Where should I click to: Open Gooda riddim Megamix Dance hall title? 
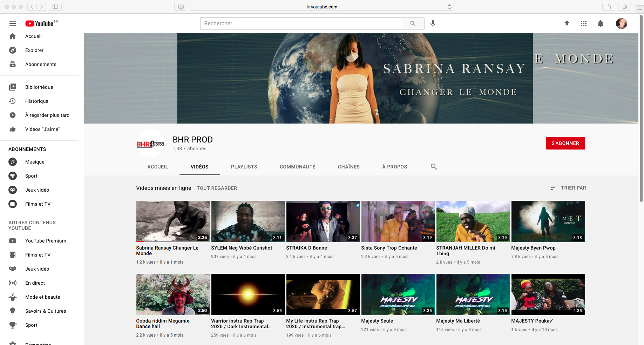163,324
